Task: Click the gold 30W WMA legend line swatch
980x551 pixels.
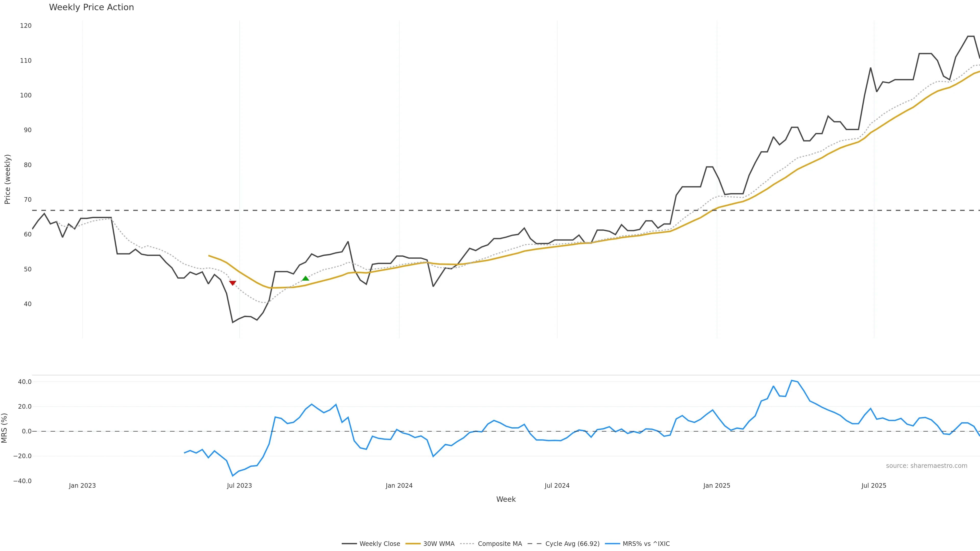Action: point(413,544)
